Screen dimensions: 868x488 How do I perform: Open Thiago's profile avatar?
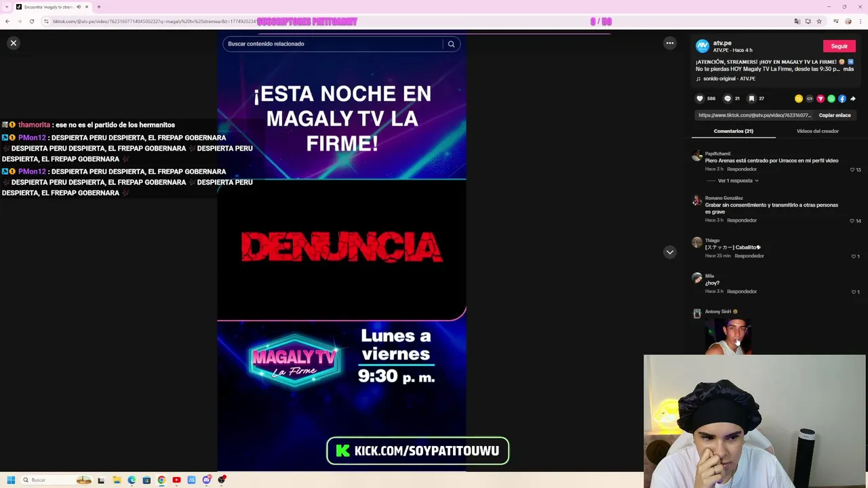pos(696,243)
